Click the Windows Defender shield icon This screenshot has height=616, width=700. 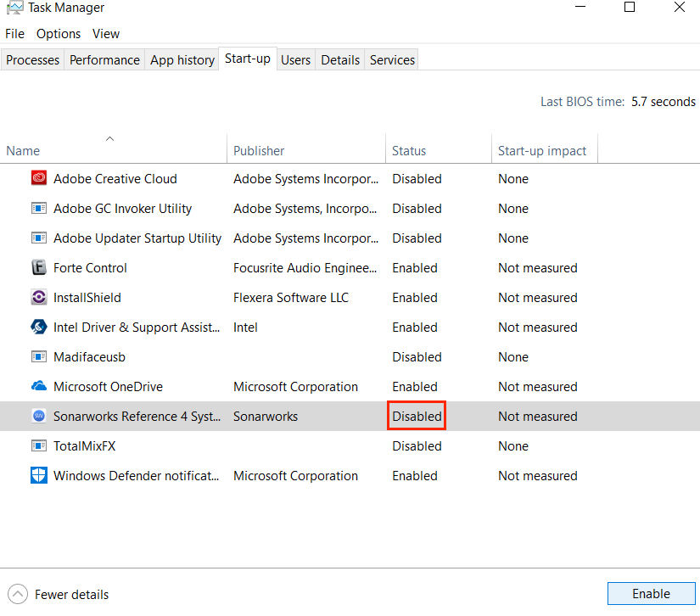(39, 475)
